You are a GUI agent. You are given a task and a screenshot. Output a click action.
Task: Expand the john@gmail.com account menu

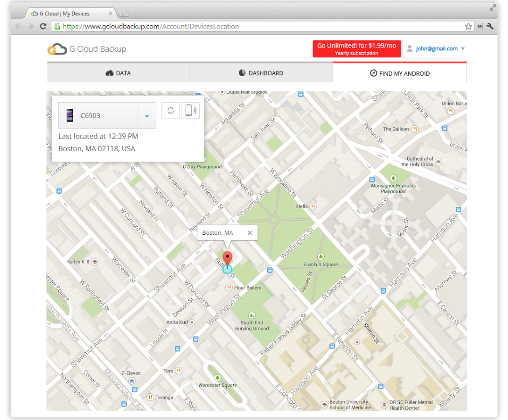pyautogui.click(x=463, y=49)
